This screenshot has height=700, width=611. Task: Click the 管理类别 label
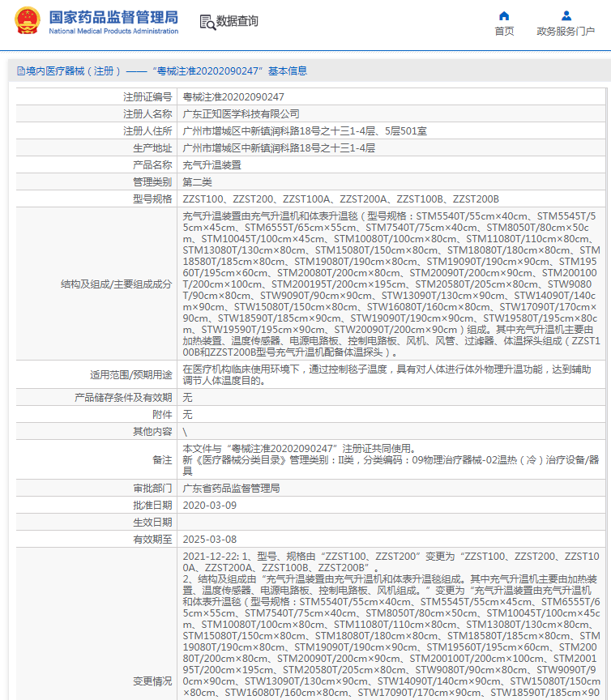coord(152,181)
